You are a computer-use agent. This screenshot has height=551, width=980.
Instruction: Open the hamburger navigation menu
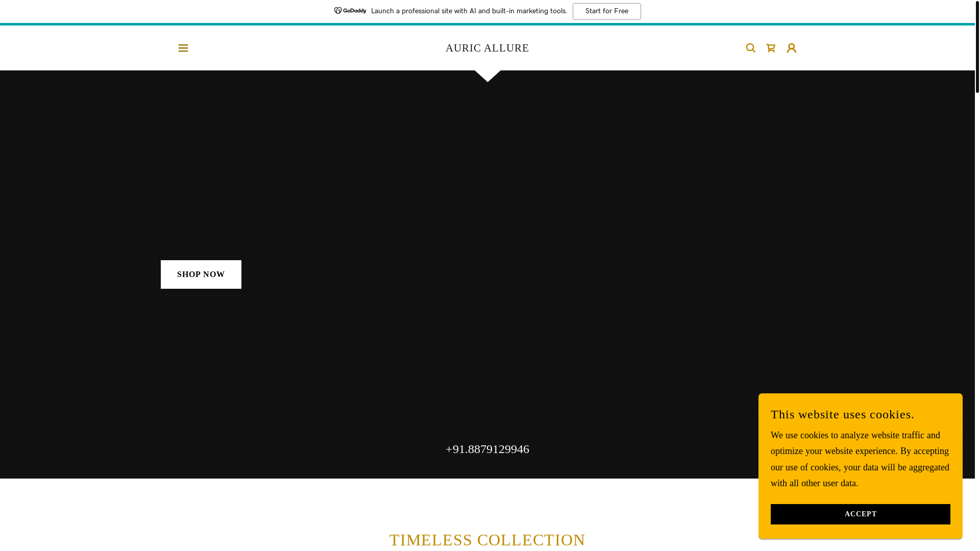(183, 48)
